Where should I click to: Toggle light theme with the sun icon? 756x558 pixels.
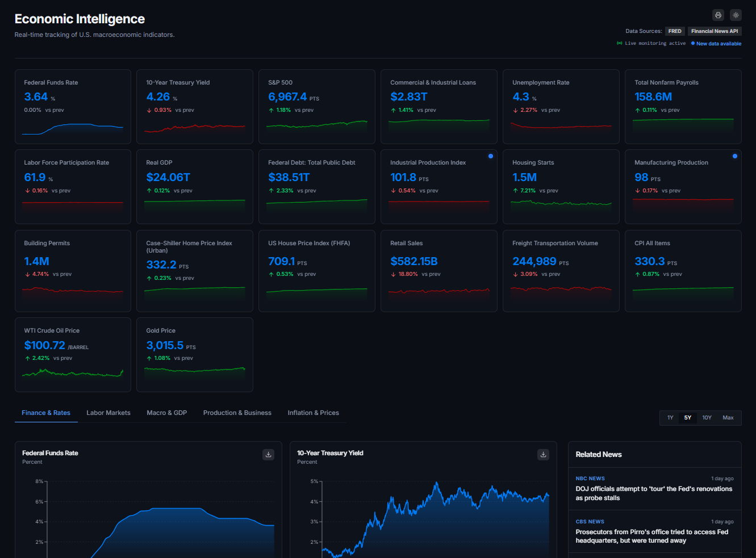click(x=736, y=15)
